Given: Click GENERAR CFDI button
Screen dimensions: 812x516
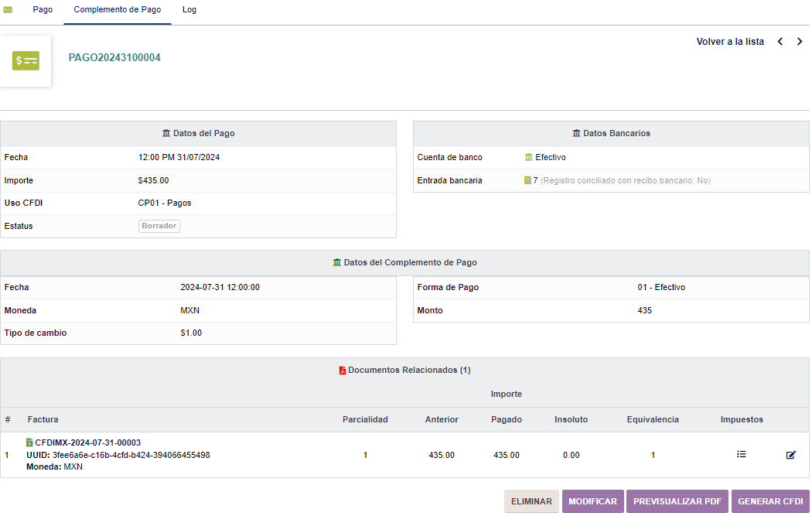Looking at the screenshot, I should tap(770, 501).
